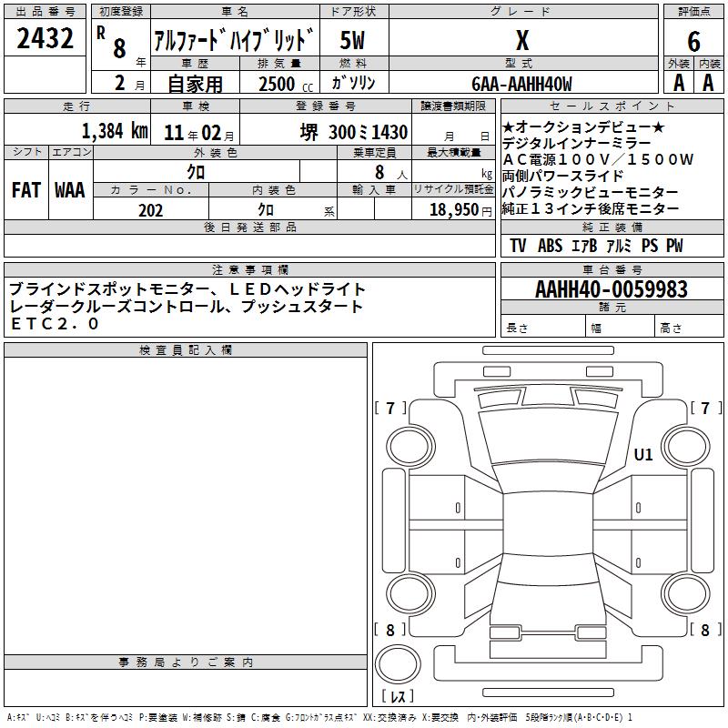
Task: Click the U1 dent mark on diagram
Action: (x=643, y=454)
